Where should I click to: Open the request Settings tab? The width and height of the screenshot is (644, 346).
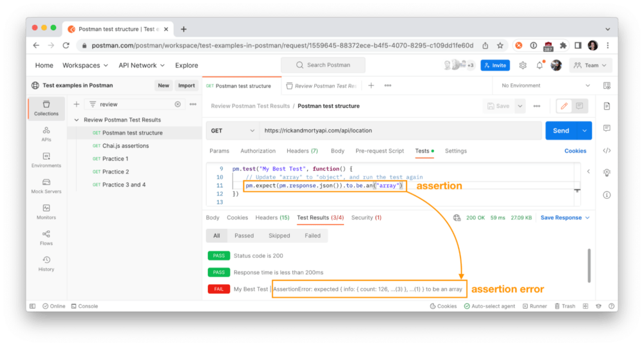point(456,151)
